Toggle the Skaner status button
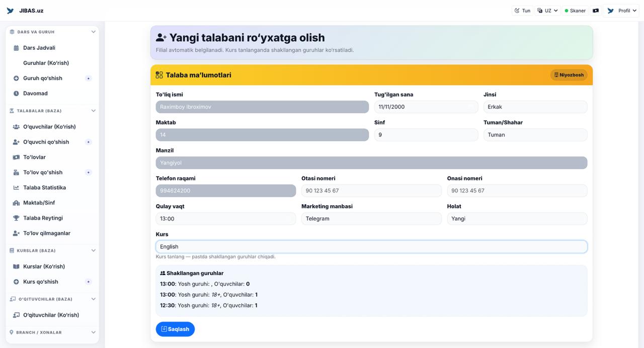Viewport: 644px width, 348px height. [575, 11]
